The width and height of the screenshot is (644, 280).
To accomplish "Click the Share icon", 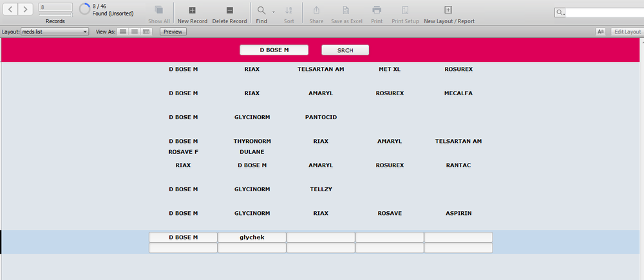I will coord(316,10).
